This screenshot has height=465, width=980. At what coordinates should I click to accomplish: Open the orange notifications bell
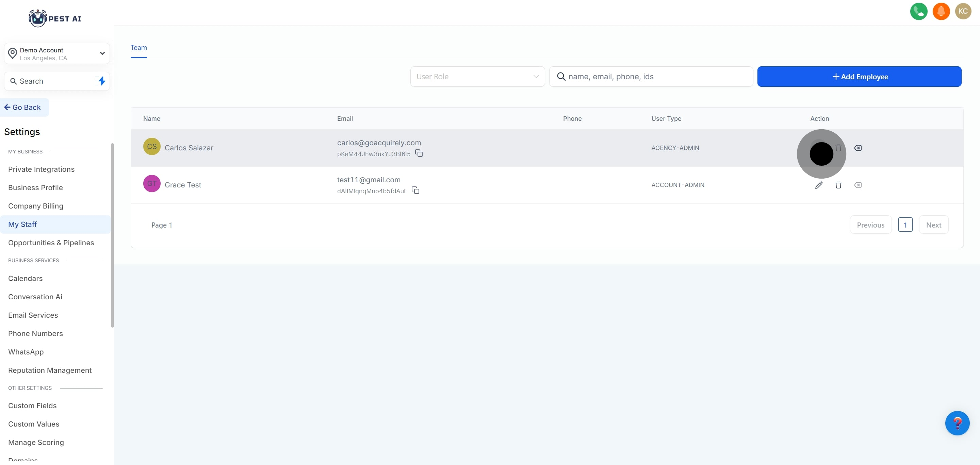941,12
